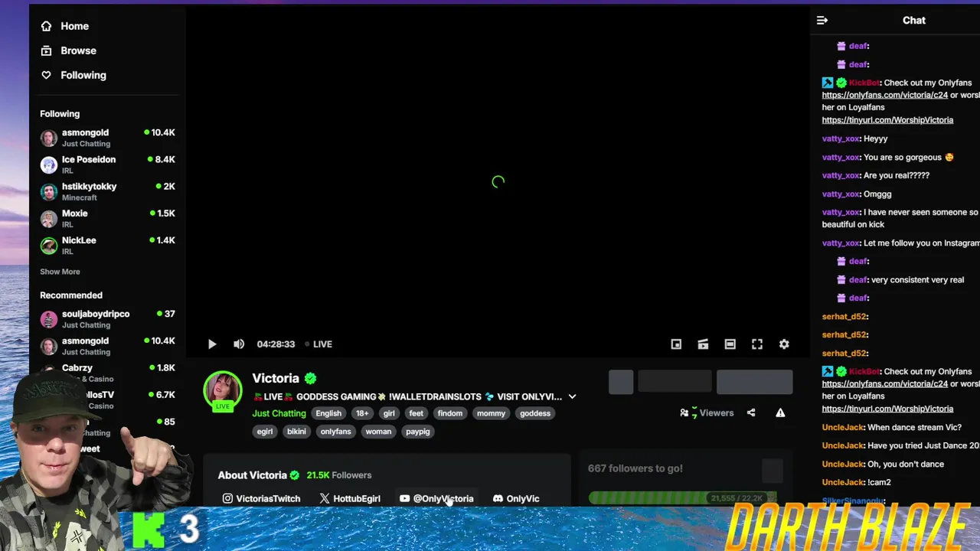980x551 pixels.
Task: Collapse the chat panel
Action: (822, 21)
